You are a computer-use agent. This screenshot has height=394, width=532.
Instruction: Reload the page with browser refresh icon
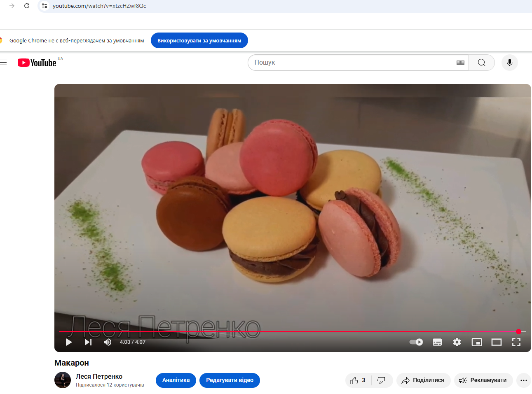click(x=27, y=6)
